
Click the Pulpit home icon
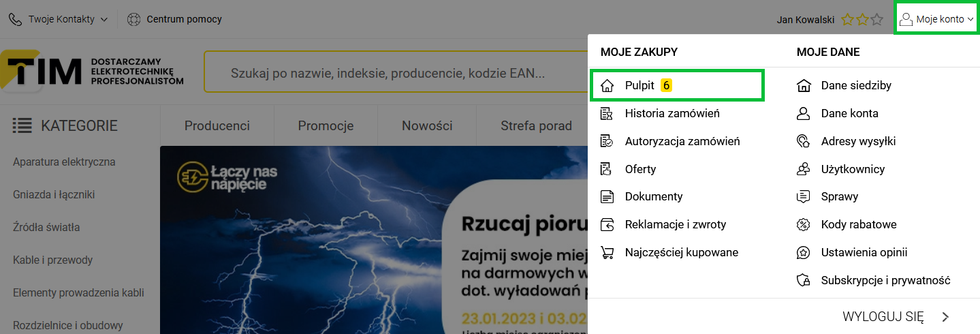point(607,86)
